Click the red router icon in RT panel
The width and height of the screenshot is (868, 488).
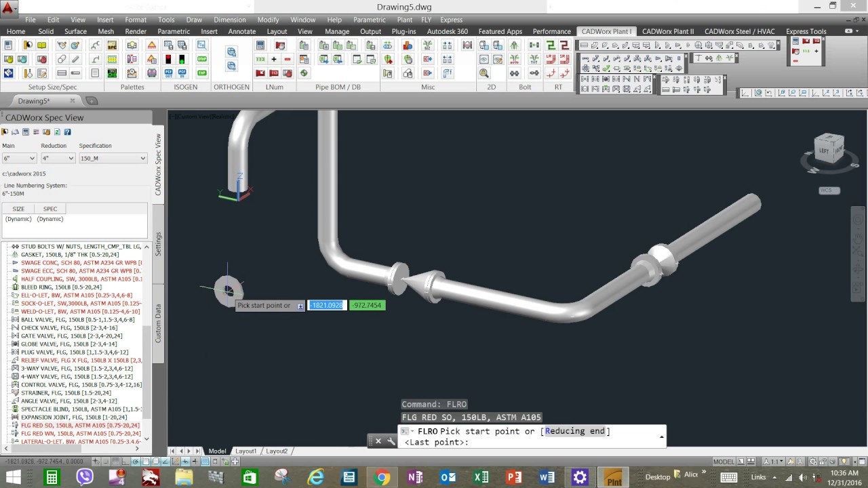(x=564, y=45)
